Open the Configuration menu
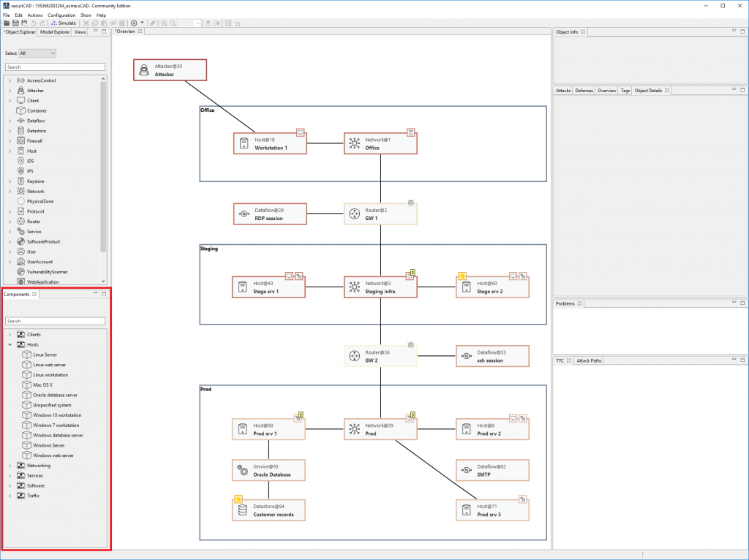749x560 pixels. pyautogui.click(x=61, y=15)
